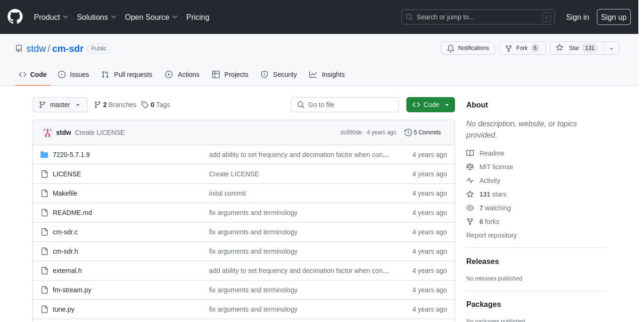Open Notifications bell button
The height and width of the screenshot is (322, 644).
click(468, 48)
